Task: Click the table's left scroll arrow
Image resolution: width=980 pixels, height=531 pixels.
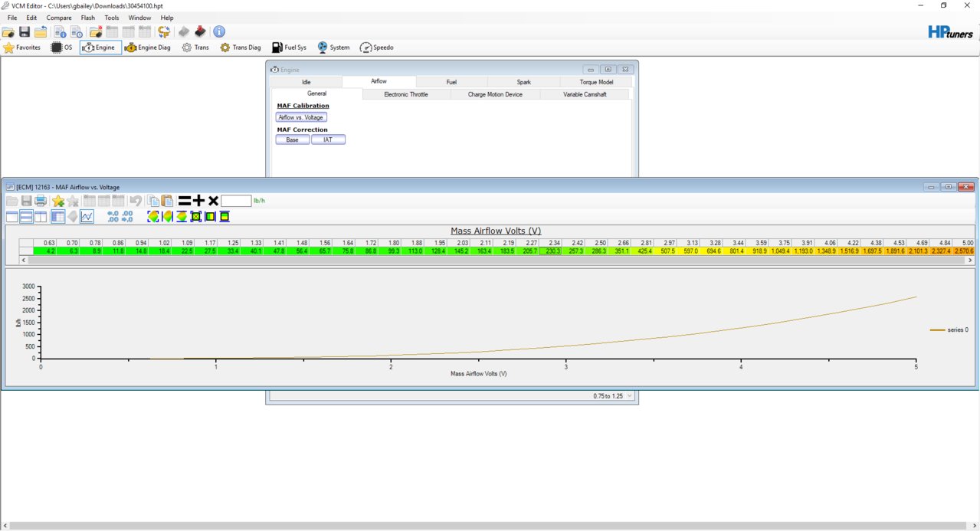Action: pos(23,261)
